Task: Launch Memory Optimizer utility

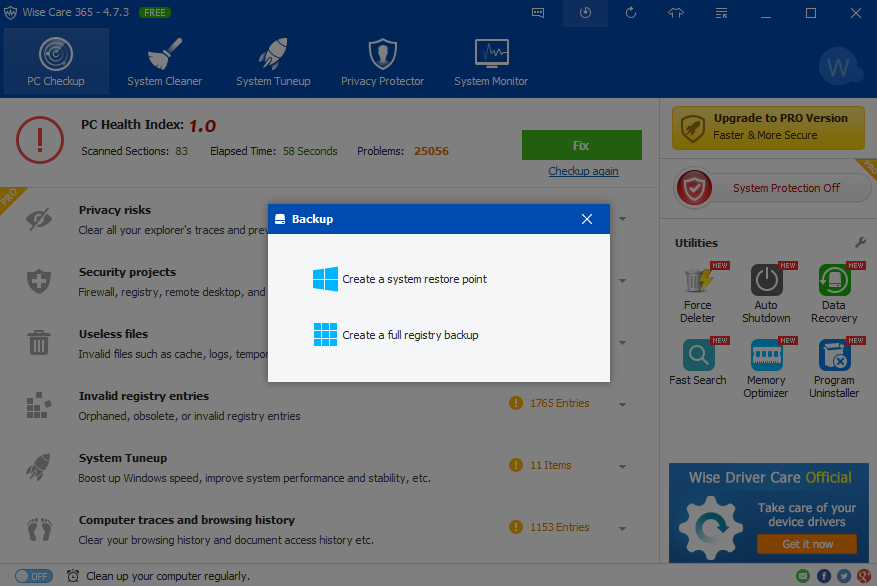Action: pyautogui.click(x=766, y=368)
